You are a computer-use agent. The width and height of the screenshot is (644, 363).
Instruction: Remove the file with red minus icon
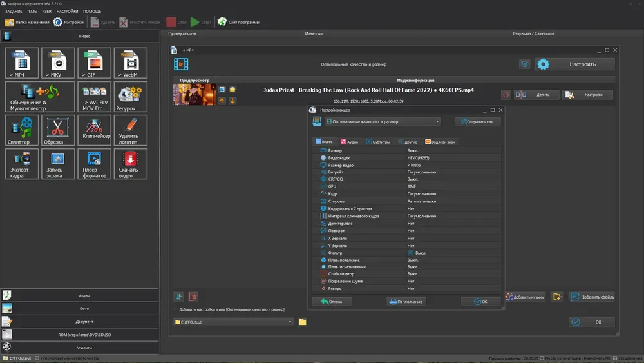pyautogui.click(x=506, y=95)
